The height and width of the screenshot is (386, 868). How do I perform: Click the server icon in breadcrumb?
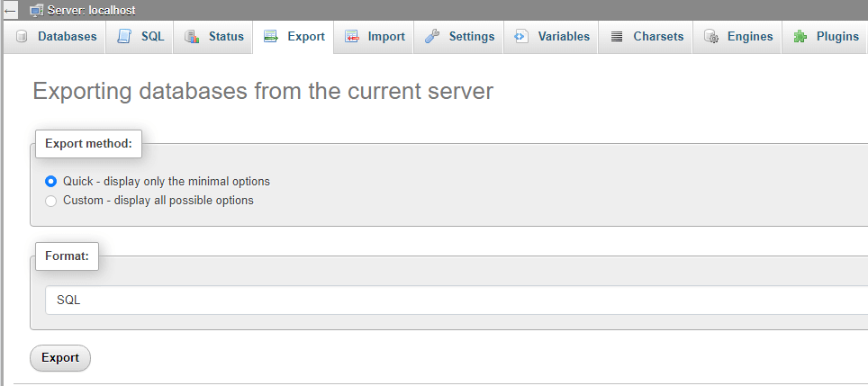[36, 10]
